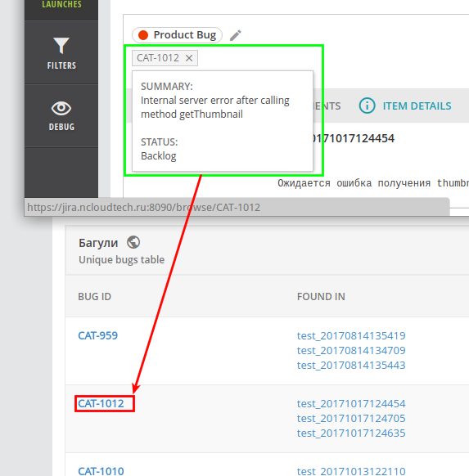Viewport: 469px width, 476px height.
Task: Open bug CAT-959 link
Action: [x=97, y=335]
